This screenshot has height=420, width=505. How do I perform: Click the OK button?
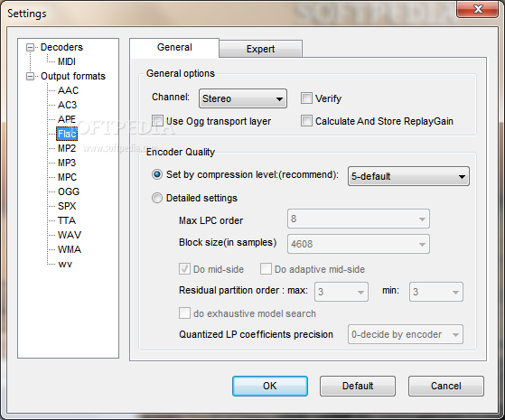point(270,386)
